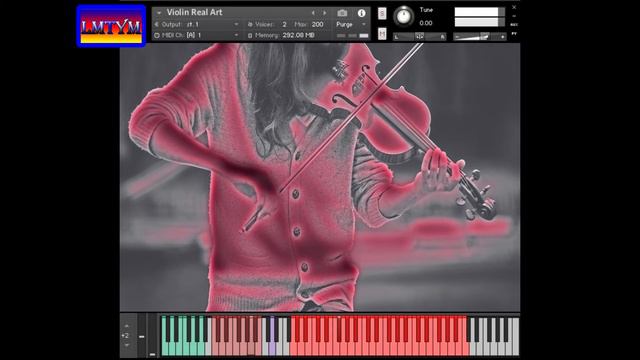Open the snapshot camera view

(x=342, y=13)
